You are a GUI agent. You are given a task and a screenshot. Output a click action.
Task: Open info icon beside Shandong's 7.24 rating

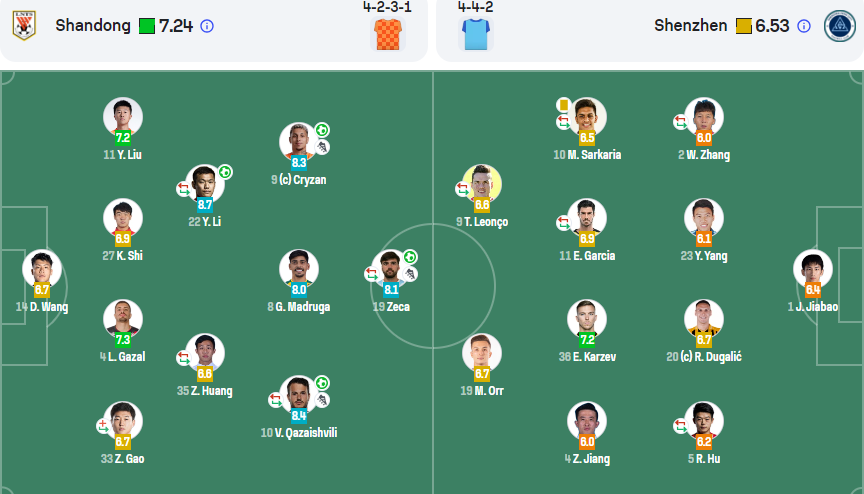coord(207,26)
